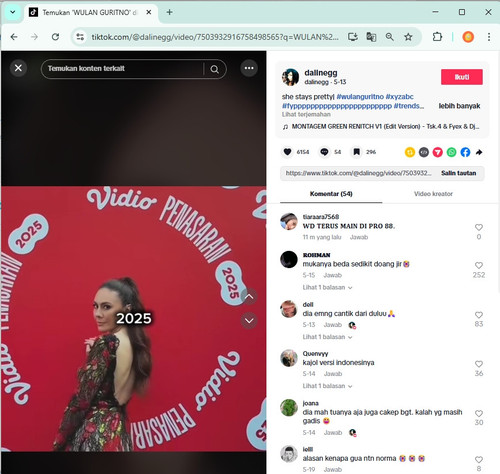Close the TikTok browser tab
This screenshot has width=500, height=474.
149,12
